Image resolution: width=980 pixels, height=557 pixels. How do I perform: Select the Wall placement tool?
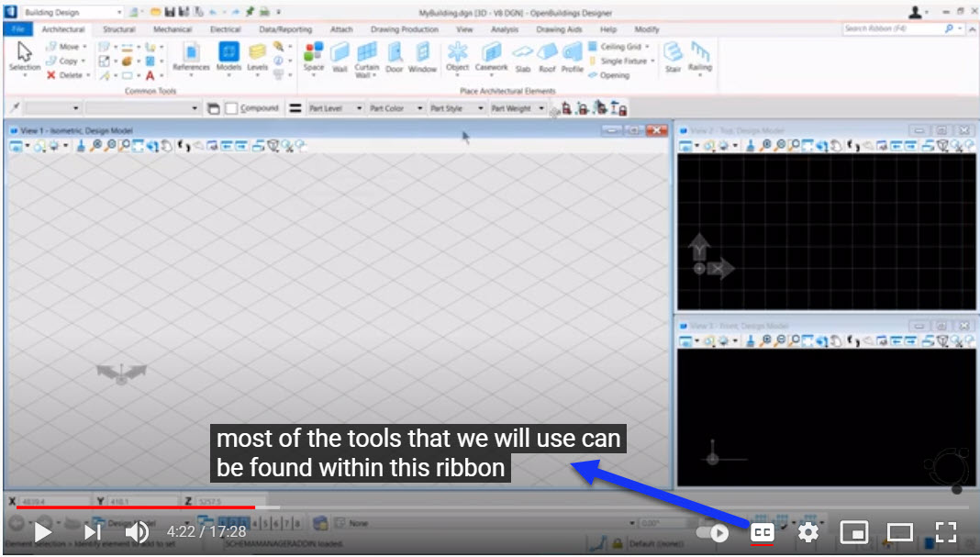coord(340,56)
